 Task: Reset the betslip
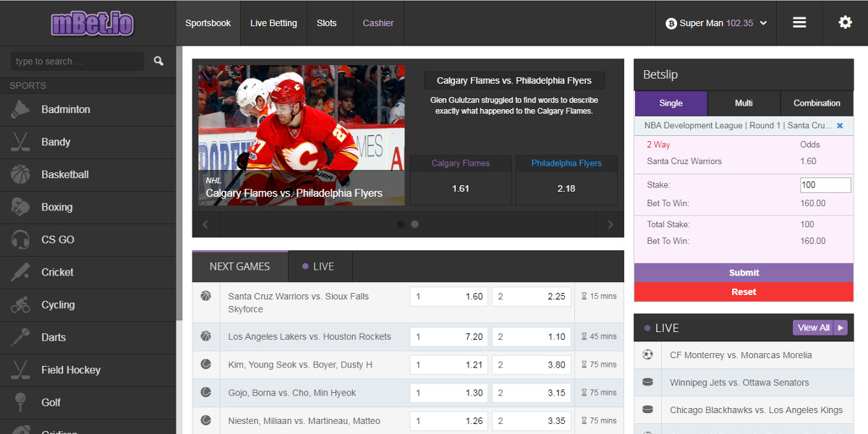click(x=744, y=292)
